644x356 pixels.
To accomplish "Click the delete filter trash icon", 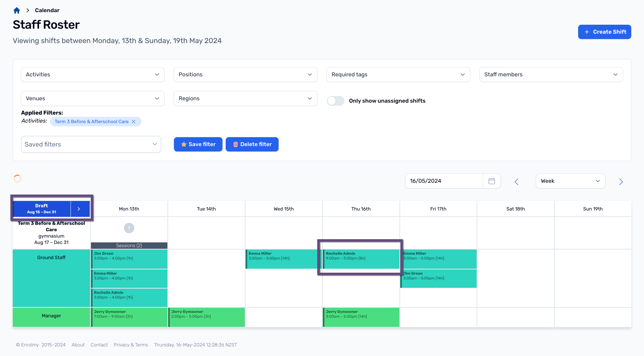I will (x=236, y=144).
